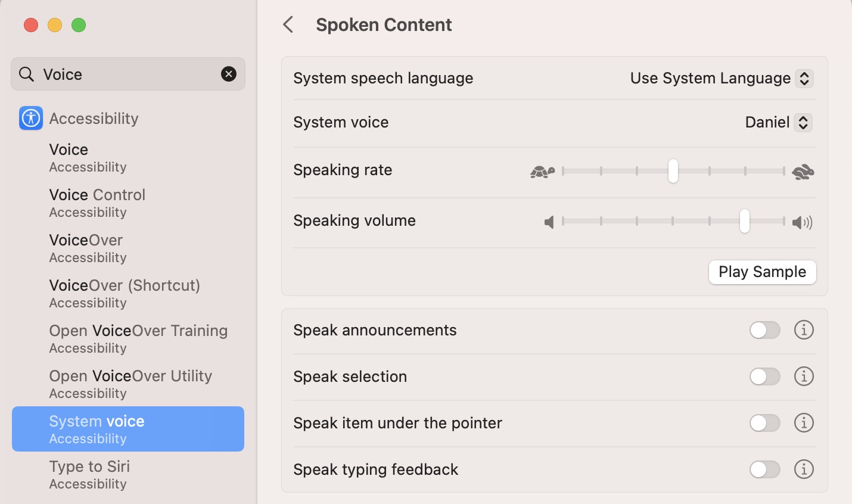Show info for Speak selection

click(804, 377)
